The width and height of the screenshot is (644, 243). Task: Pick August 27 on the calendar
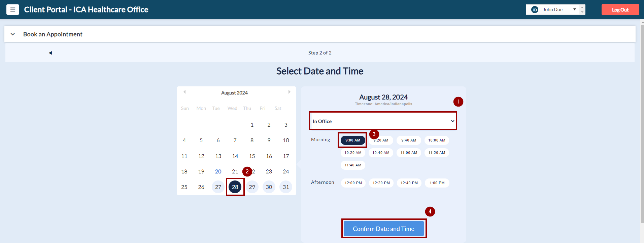tap(218, 187)
